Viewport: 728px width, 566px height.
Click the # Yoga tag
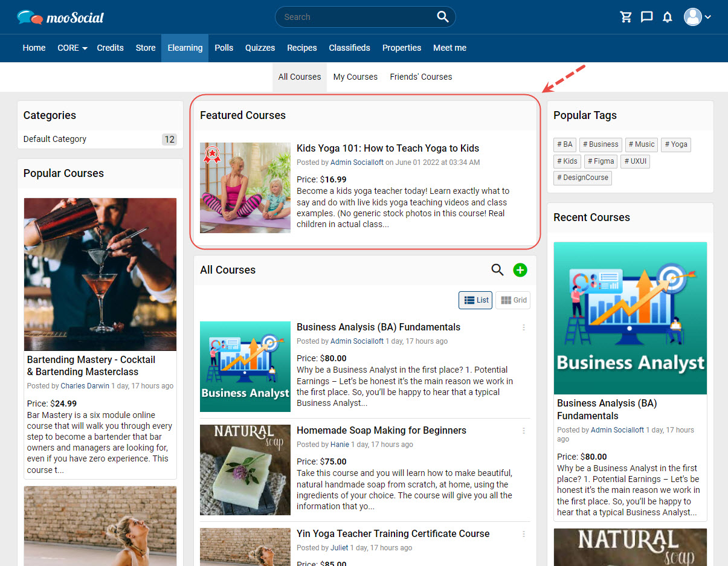click(676, 144)
